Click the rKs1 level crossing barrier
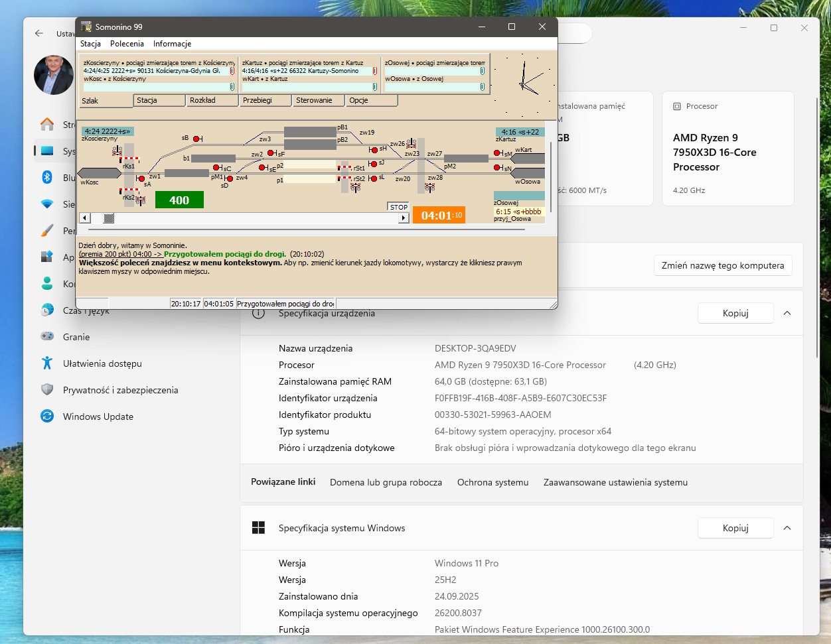The height and width of the screenshot is (644, 831). [129, 159]
